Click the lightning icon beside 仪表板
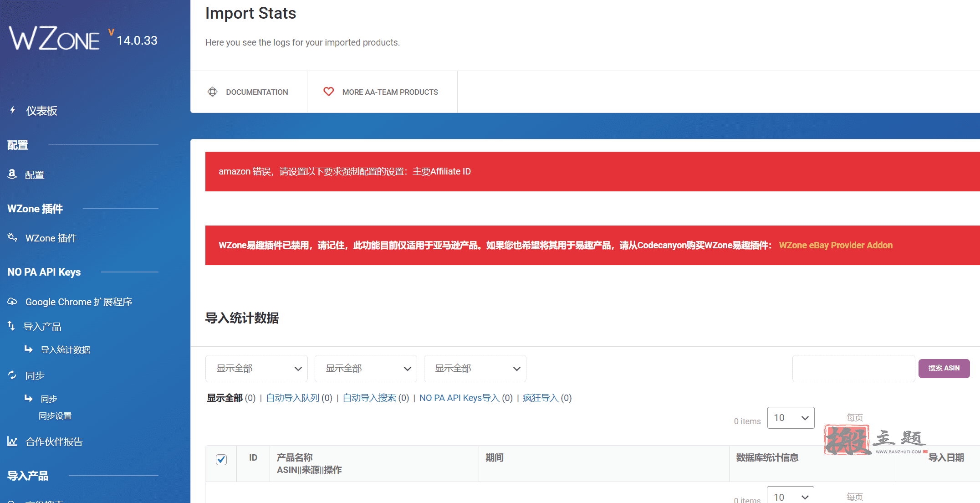The width and height of the screenshot is (980, 503). [x=13, y=110]
